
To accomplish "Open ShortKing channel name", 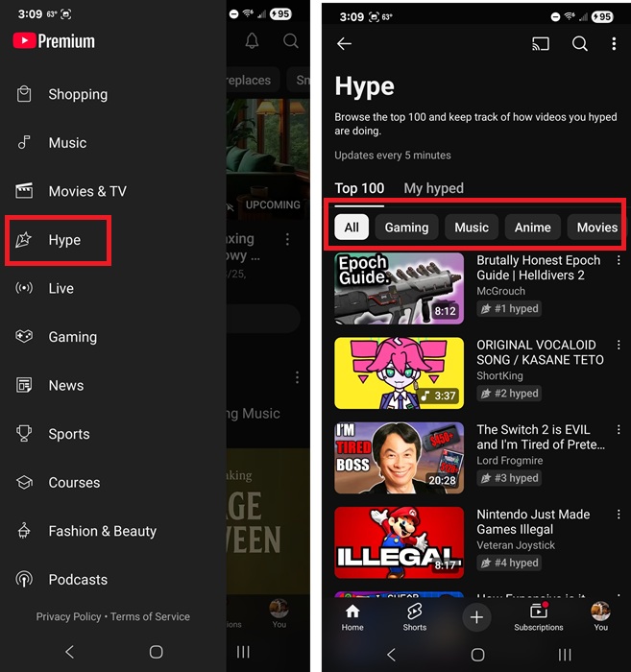I will (x=499, y=376).
